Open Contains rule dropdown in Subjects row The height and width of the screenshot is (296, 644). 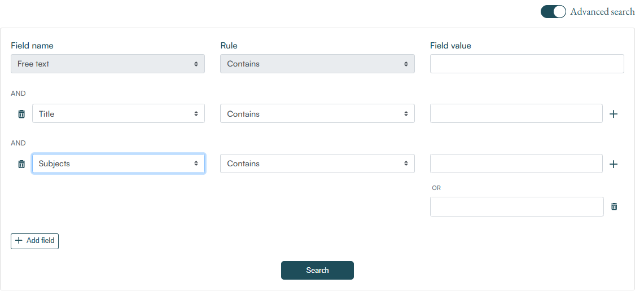[x=317, y=164]
